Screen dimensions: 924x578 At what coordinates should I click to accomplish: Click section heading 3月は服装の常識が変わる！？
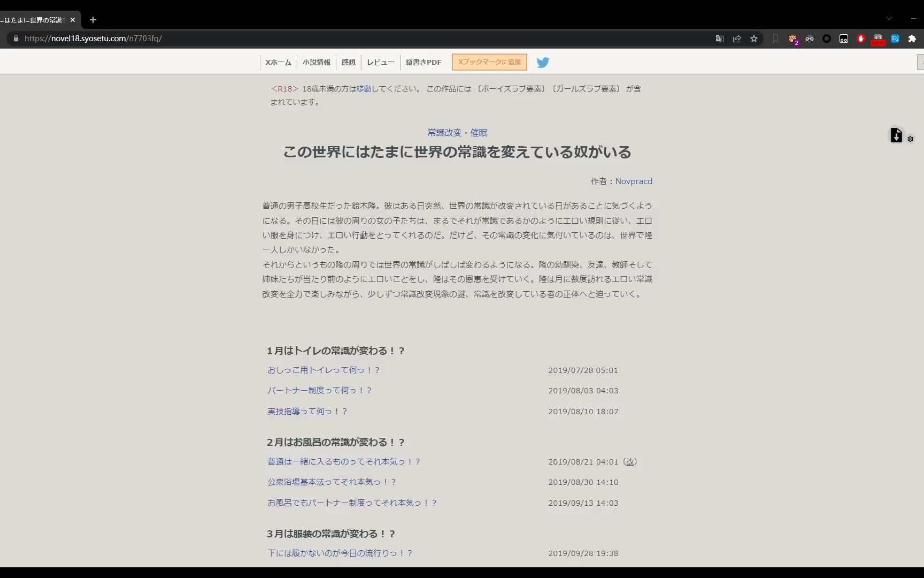[x=331, y=534]
